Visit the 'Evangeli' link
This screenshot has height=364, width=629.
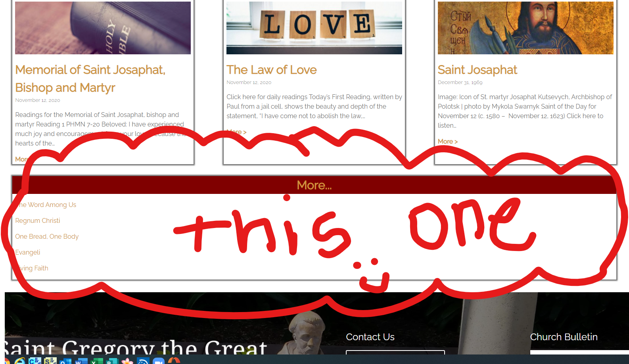28,252
